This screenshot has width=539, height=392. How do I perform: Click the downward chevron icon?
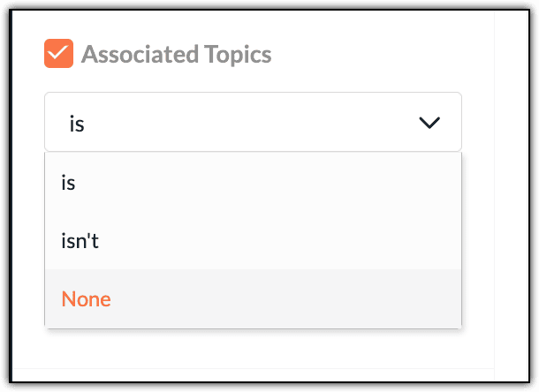pos(429,123)
